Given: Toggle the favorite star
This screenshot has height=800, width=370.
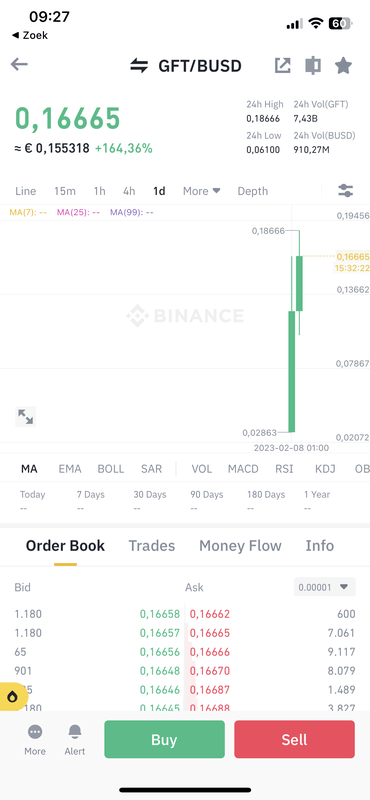Looking at the screenshot, I should tap(343, 65).
